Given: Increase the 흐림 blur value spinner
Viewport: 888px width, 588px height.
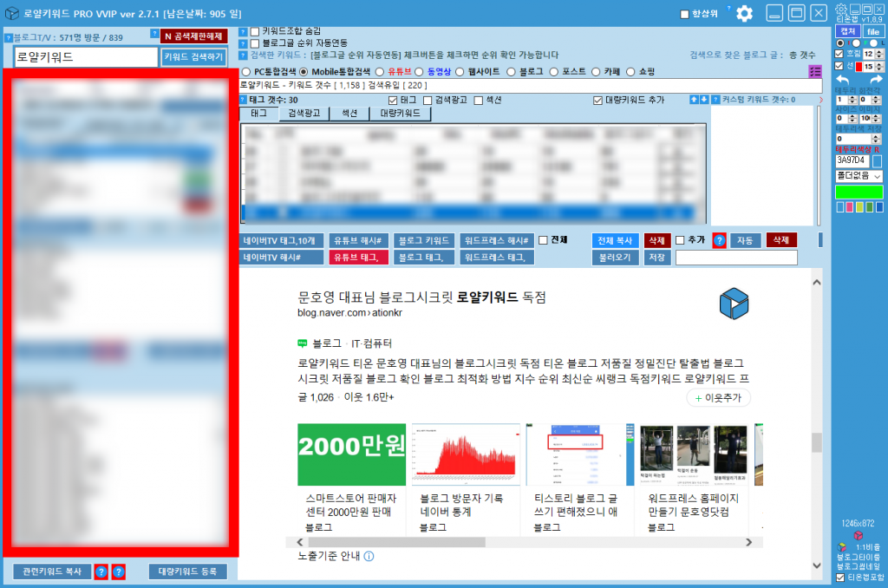Looking at the screenshot, I should pos(879,51).
